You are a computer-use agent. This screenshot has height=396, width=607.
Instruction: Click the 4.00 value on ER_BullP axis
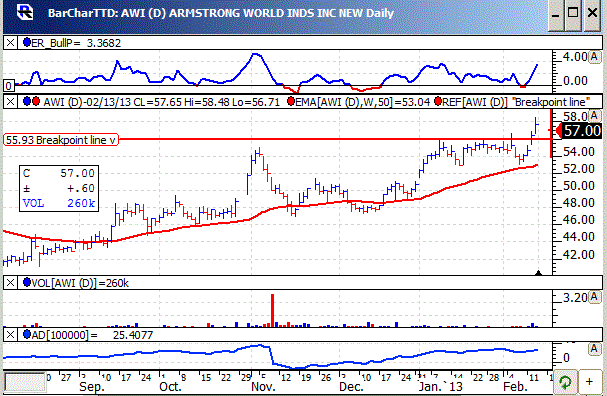575,57
